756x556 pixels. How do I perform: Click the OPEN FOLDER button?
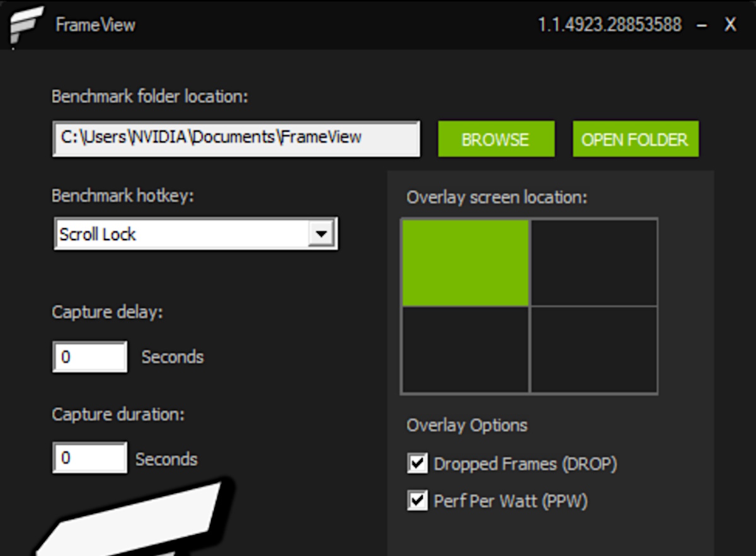pos(635,139)
